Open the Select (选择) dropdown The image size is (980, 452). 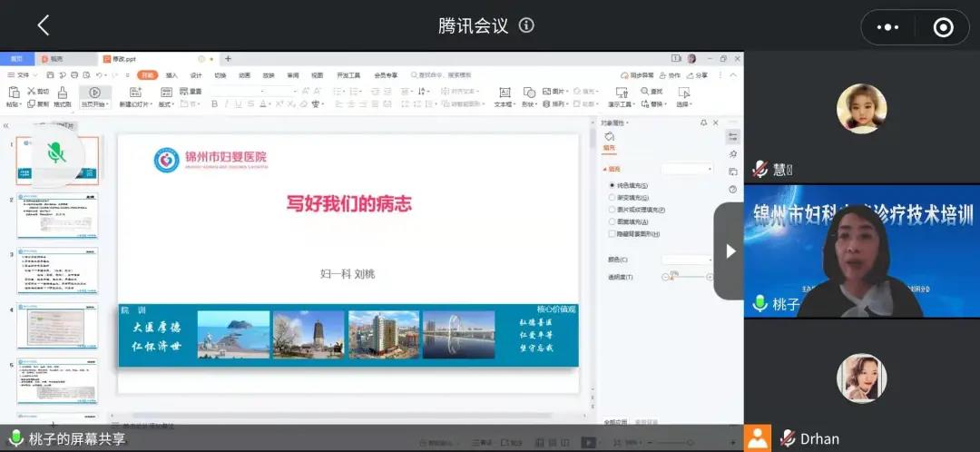click(684, 97)
